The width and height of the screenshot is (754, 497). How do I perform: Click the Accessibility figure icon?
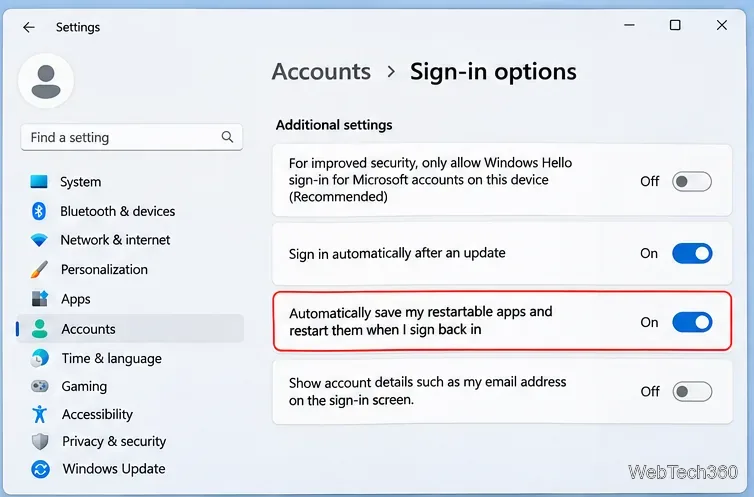(x=40, y=414)
